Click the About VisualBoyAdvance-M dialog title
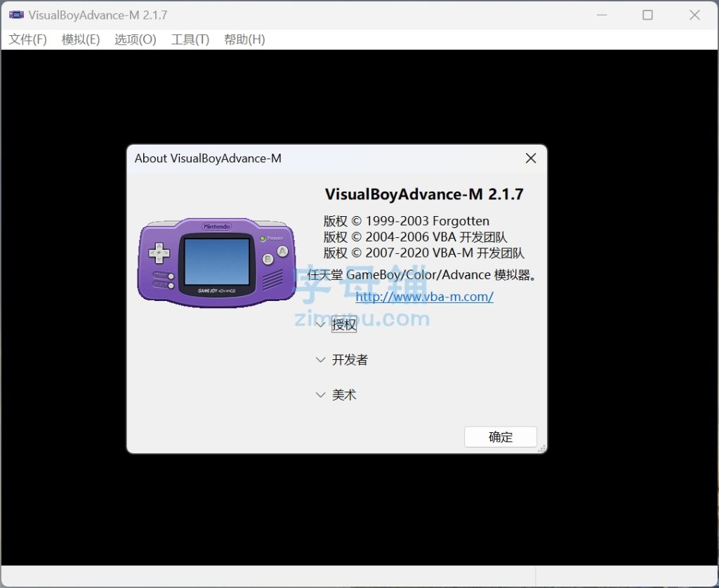 pyautogui.click(x=208, y=158)
